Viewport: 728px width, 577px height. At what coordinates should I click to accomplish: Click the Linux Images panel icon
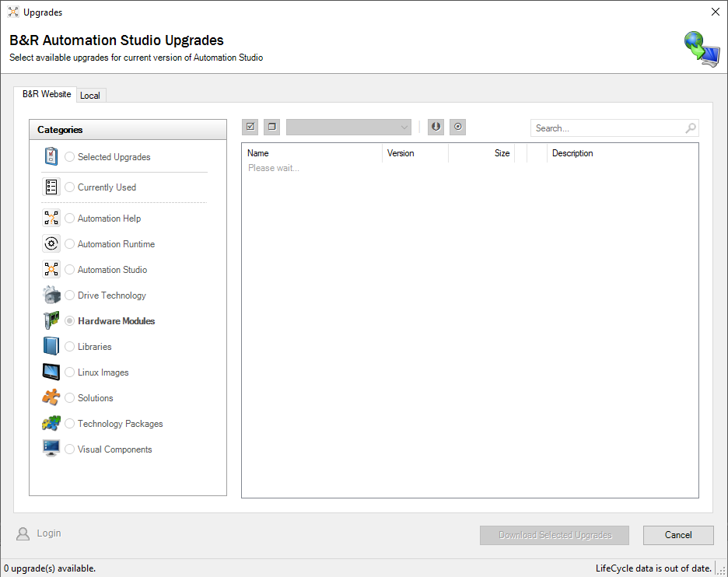click(51, 372)
